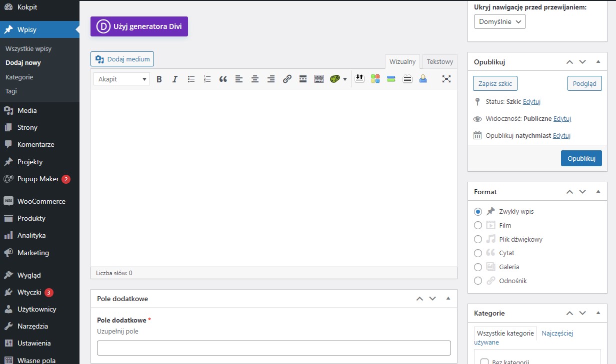This screenshot has height=364, width=616.
Task: Insert a blockquote in editor
Action: (223, 79)
